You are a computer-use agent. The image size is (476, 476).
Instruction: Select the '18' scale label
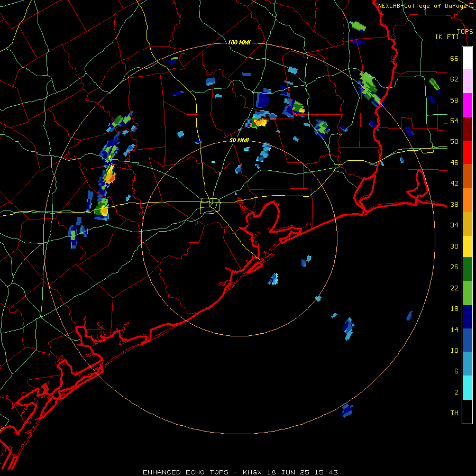[x=454, y=309]
